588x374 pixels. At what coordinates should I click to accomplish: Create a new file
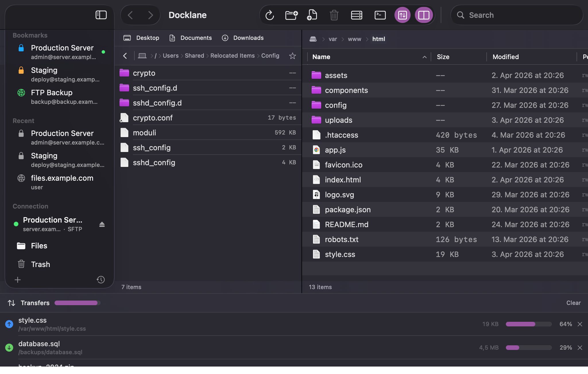click(x=312, y=15)
